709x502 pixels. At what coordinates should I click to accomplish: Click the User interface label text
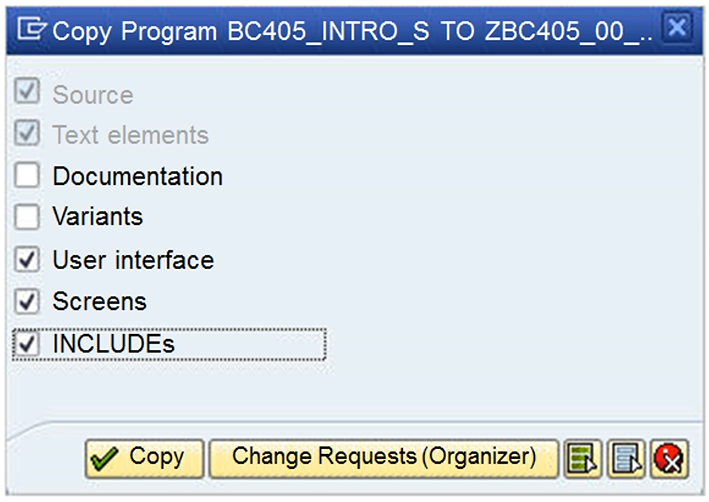pyautogui.click(x=133, y=261)
